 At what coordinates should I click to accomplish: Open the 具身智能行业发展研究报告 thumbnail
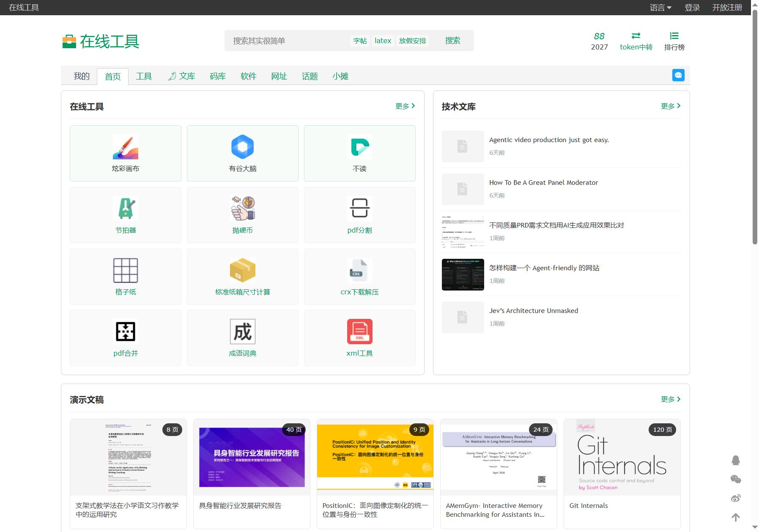[252, 457]
